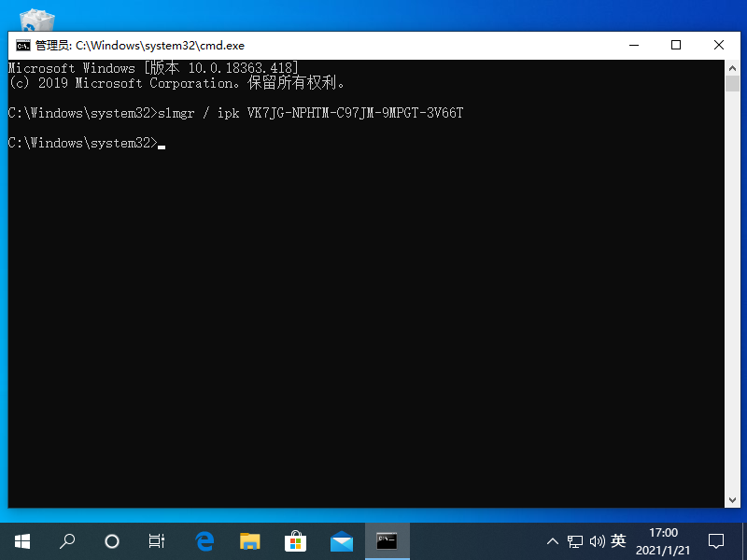The height and width of the screenshot is (560, 747).
Task: Click the volume speaker tray icon
Action: coord(596,540)
